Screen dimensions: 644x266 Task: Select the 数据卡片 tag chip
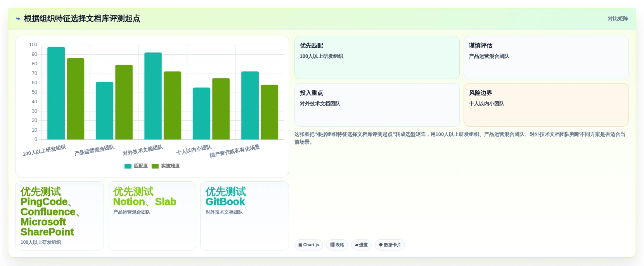click(390, 245)
